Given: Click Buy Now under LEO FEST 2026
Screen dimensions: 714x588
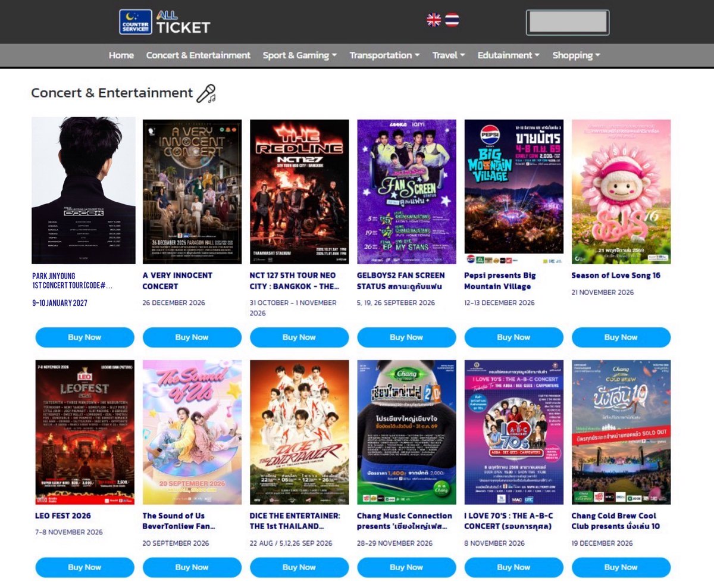Looking at the screenshot, I should (85, 568).
